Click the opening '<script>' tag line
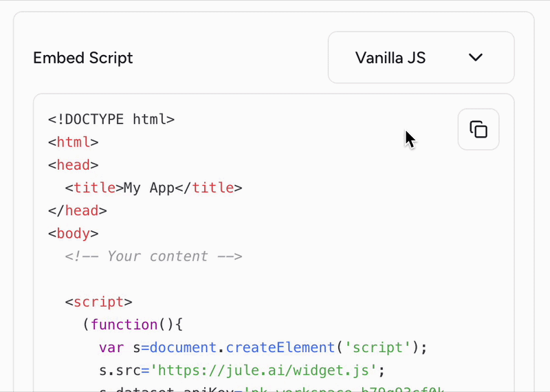 (x=99, y=302)
